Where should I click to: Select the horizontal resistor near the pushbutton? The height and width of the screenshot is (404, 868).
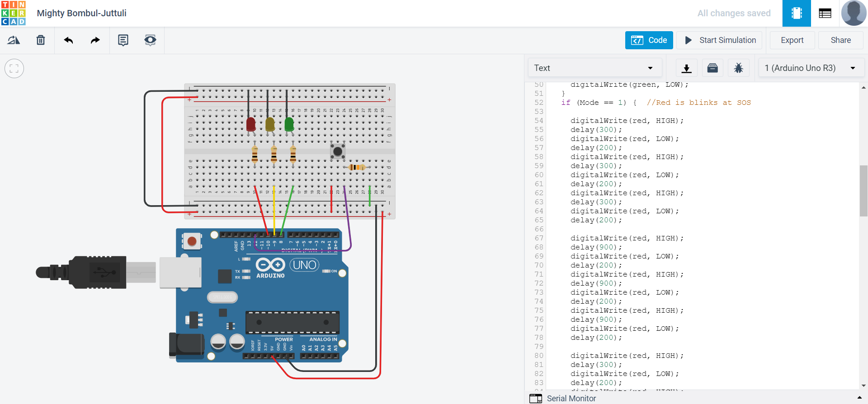click(357, 167)
